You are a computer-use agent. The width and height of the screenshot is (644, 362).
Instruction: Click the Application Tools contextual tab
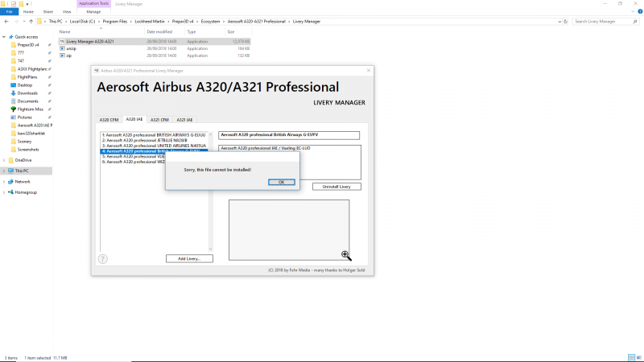tap(93, 4)
